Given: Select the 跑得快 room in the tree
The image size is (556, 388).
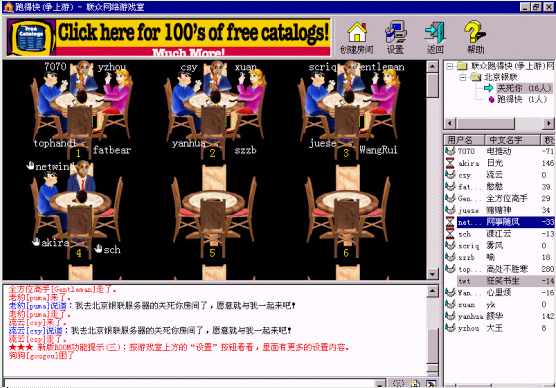Looking at the screenshot, I should click(x=518, y=100).
